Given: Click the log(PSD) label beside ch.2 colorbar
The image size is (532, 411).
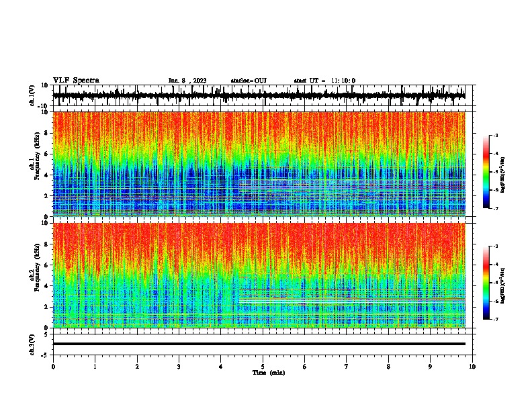Looking at the screenshot, I should click(x=503, y=285).
